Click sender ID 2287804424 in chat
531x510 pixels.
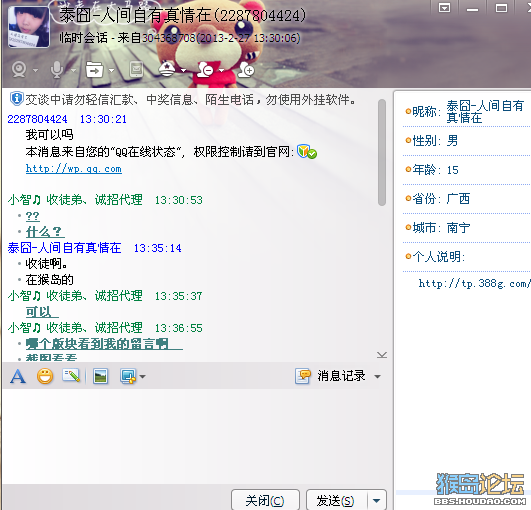37,119
